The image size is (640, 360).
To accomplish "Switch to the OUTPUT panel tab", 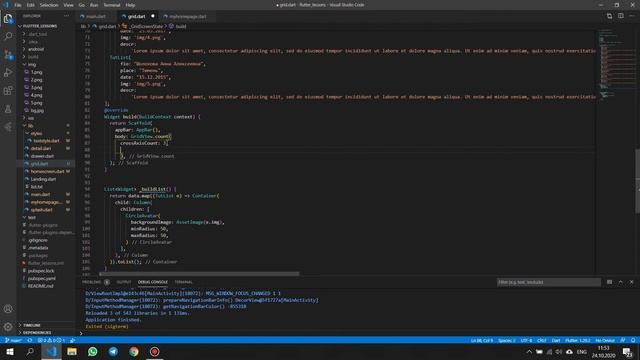I will (124, 282).
